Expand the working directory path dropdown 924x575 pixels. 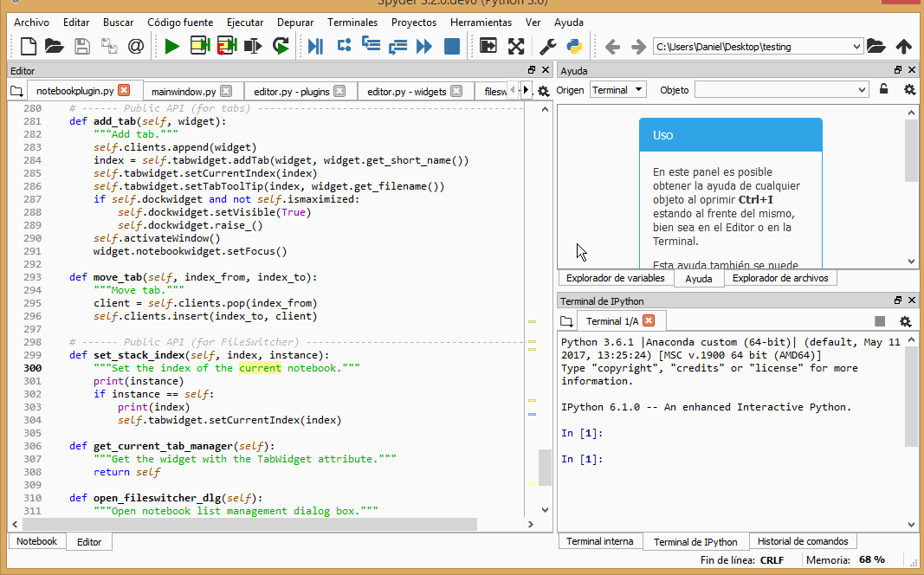pos(856,47)
